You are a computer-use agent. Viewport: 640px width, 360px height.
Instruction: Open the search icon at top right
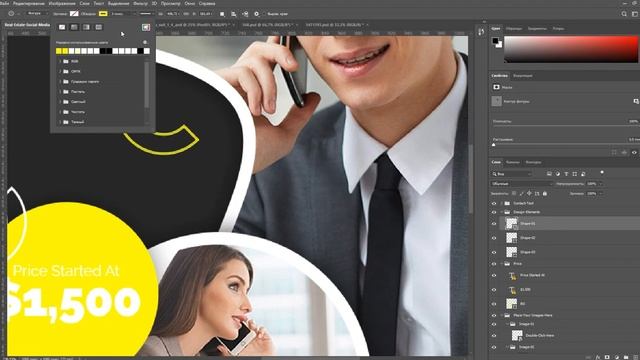(x=624, y=14)
